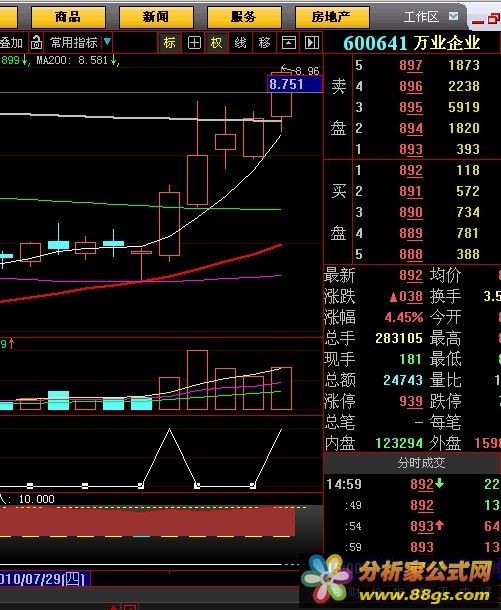Image resolution: width=501 pixels, height=610 pixels.
Task: Open the 商品 tab
Action: click(x=68, y=17)
